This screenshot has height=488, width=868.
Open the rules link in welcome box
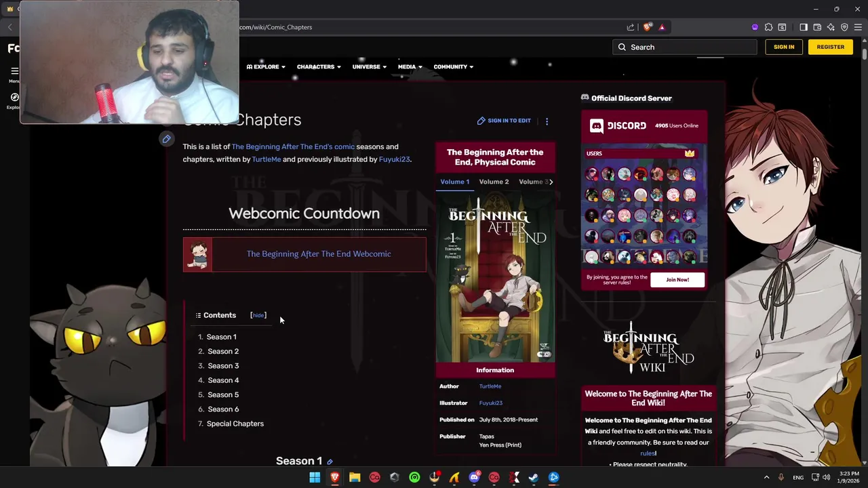pos(648,453)
